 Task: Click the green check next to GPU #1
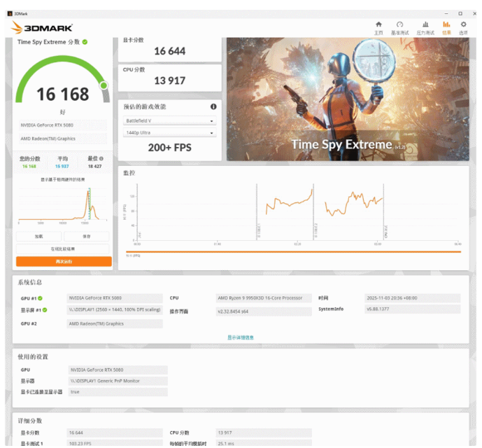pyautogui.click(x=44, y=298)
